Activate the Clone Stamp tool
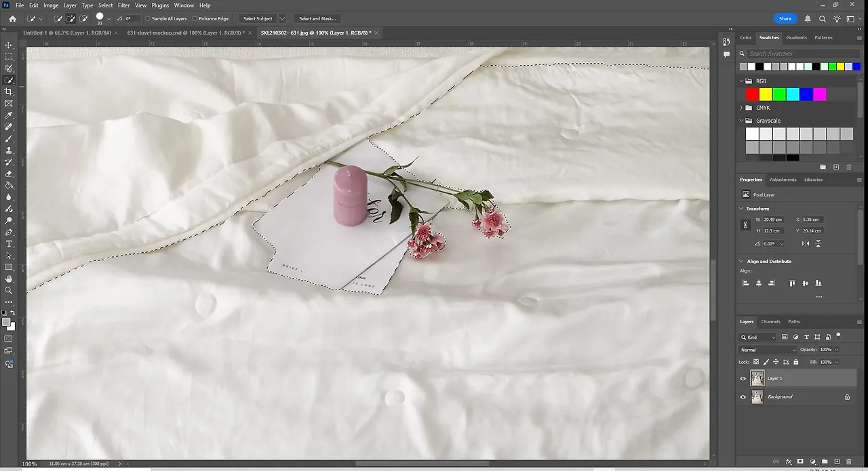 click(9, 148)
